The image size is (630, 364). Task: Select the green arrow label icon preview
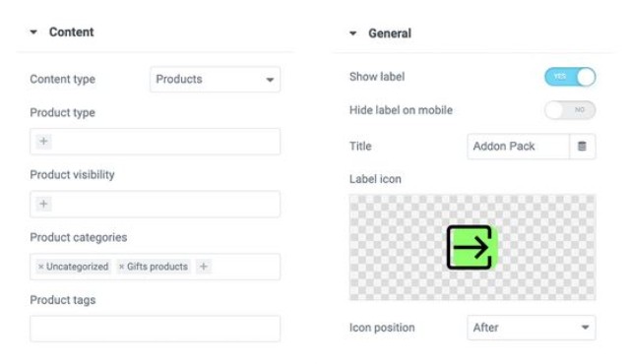point(472,247)
